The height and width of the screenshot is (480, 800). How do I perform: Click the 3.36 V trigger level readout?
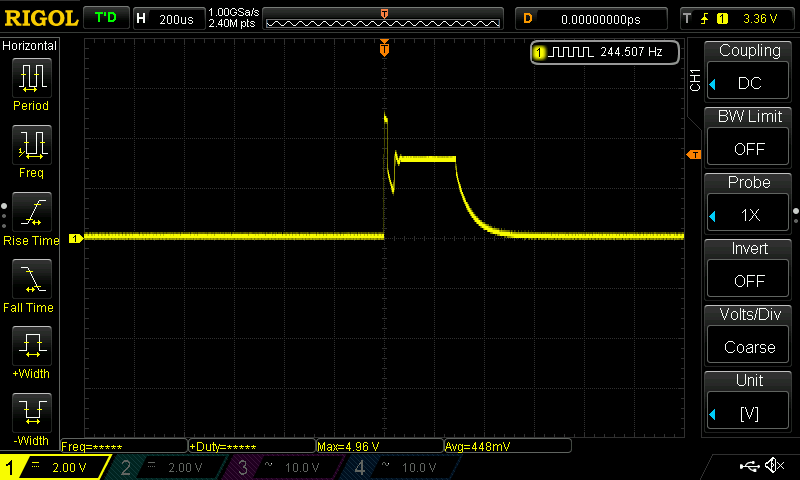pyautogui.click(x=760, y=19)
